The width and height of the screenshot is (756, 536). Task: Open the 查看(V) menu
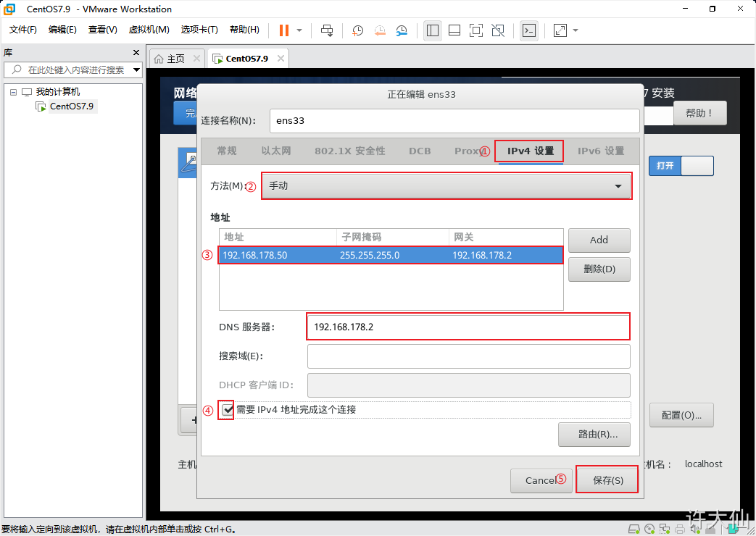coord(102,30)
